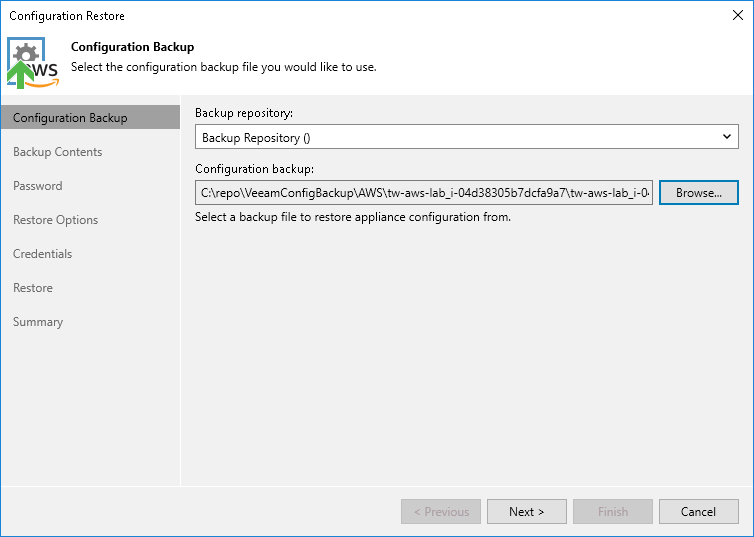The width and height of the screenshot is (754, 537).
Task: Proceed with the Next button
Action: pos(527,512)
